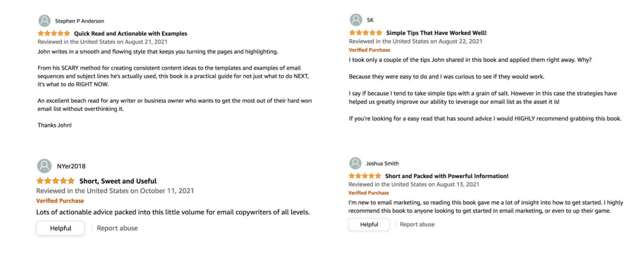This screenshot has height=253, width=644.
Task: Click the Joshua Smith reviewer name
Action: [x=382, y=164]
